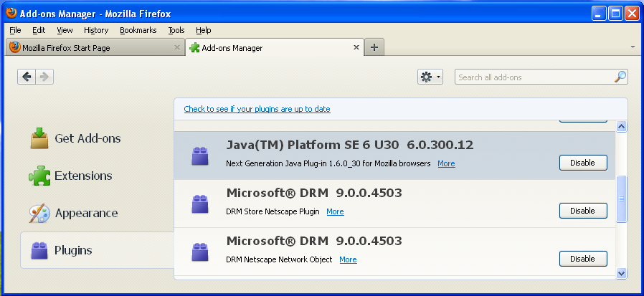Click the plugin list scroll up arrow
The height and width of the screenshot is (296, 644).
click(622, 127)
